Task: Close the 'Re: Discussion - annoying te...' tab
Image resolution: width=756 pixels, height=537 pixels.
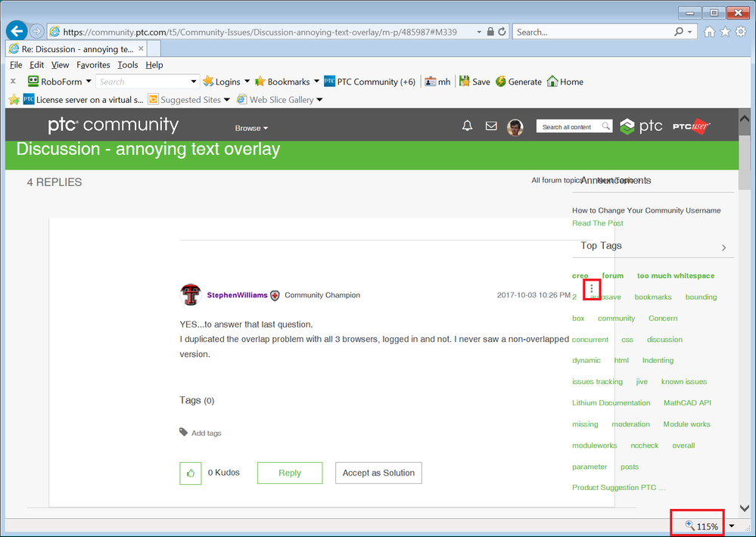Action: pos(141,48)
